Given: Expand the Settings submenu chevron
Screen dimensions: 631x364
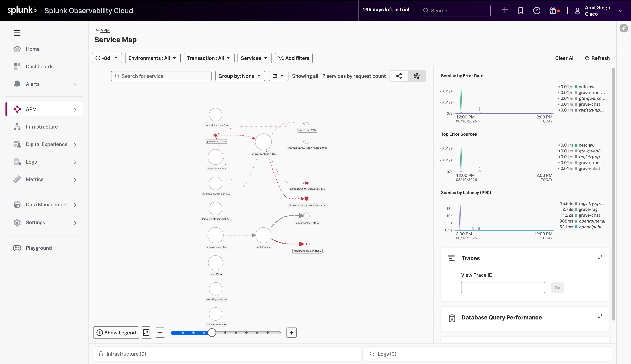Looking at the screenshot, I should 75,223.
